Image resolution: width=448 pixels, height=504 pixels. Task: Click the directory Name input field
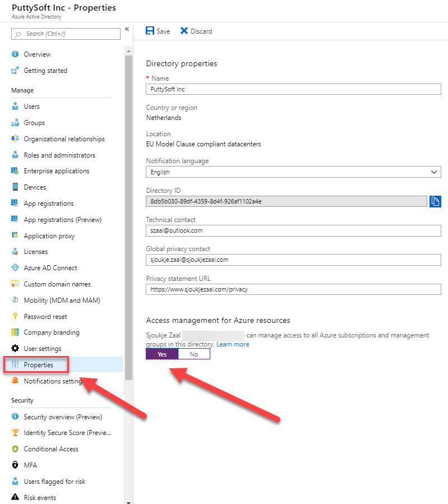pos(293,89)
